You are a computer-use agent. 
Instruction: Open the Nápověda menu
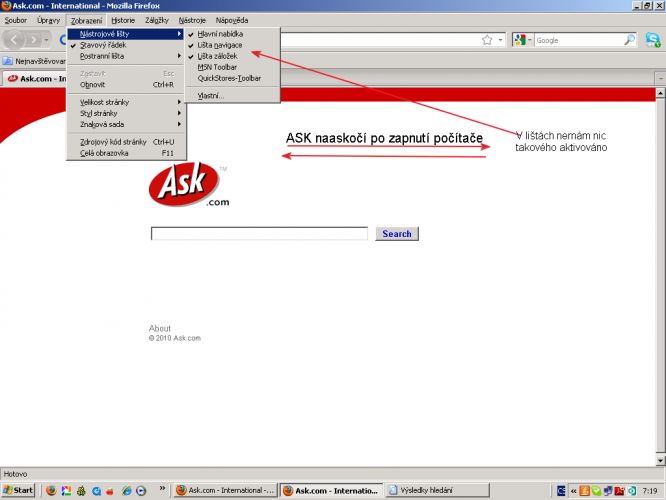(232, 20)
